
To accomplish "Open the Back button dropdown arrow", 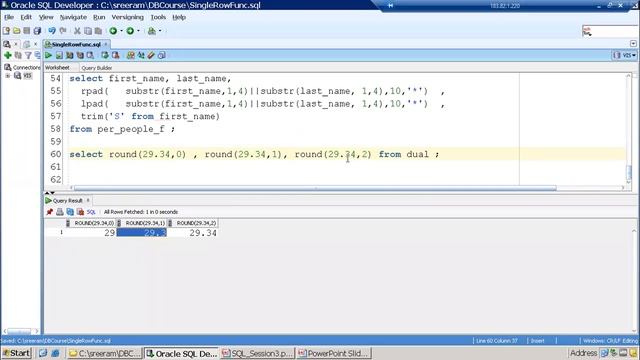I will click(x=121, y=31).
